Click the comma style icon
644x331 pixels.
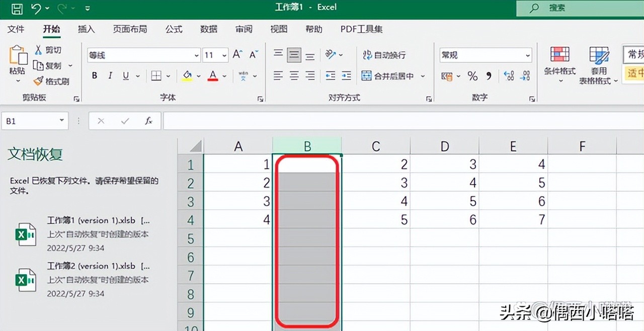489,75
